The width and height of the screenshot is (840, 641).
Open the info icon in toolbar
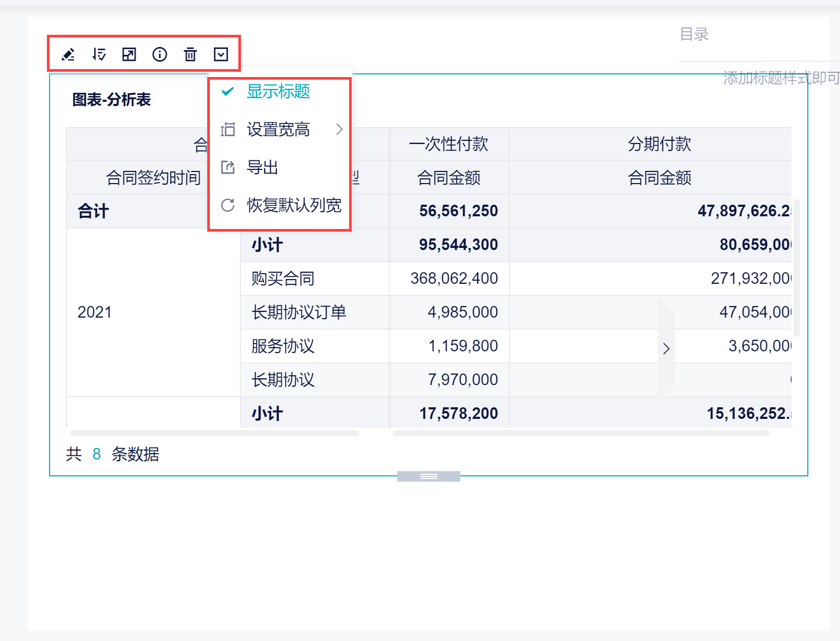coord(160,54)
